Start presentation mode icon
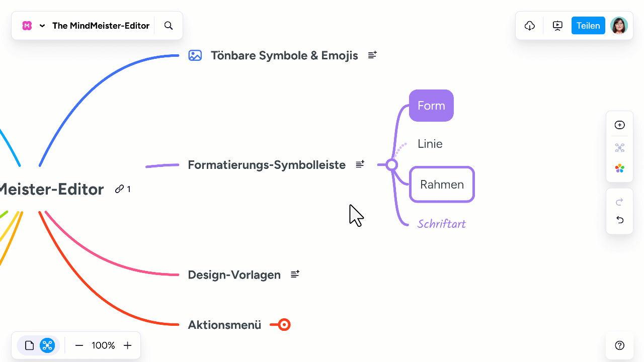The height and width of the screenshot is (362, 644). pos(557,26)
